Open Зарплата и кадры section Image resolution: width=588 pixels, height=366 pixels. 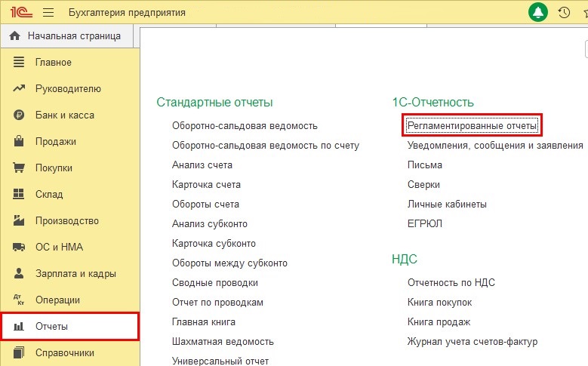(x=75, y=274)
